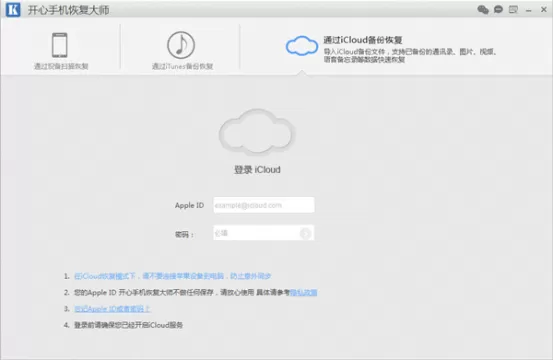Viewport: 553px width, 360px height.
Task: Close the recovery app window
Action: point(543,10)
